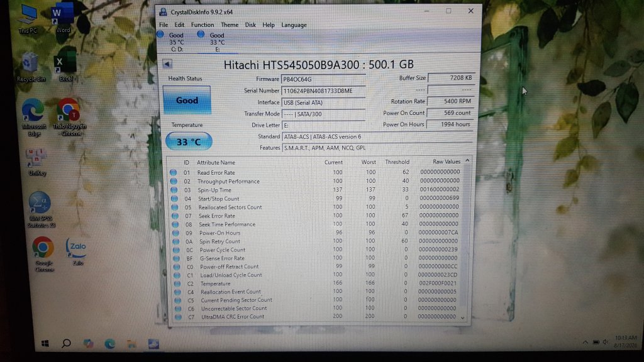
Task: Click the taskbar Search icon
Action: tap(66, 344)
